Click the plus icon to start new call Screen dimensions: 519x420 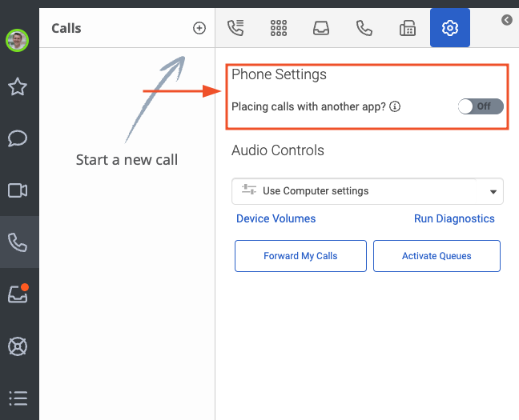click(x=199, y=28)
